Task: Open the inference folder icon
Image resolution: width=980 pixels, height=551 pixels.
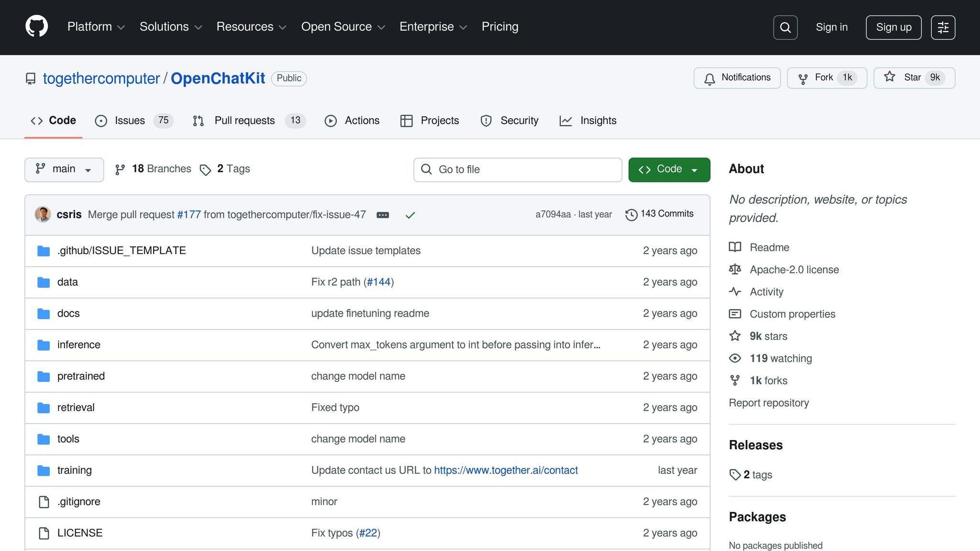Action: [x=43, y=344]
